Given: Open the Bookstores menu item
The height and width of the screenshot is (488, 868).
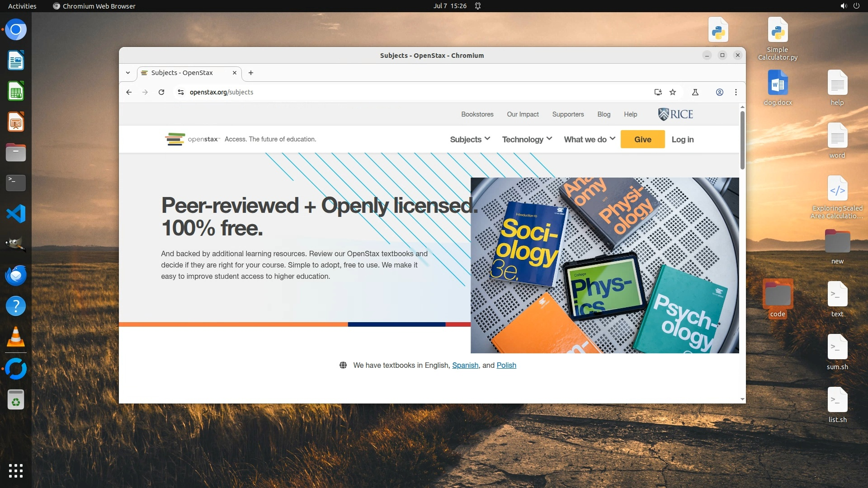Looking at the screenshot, I should click(x=477, y=114).
